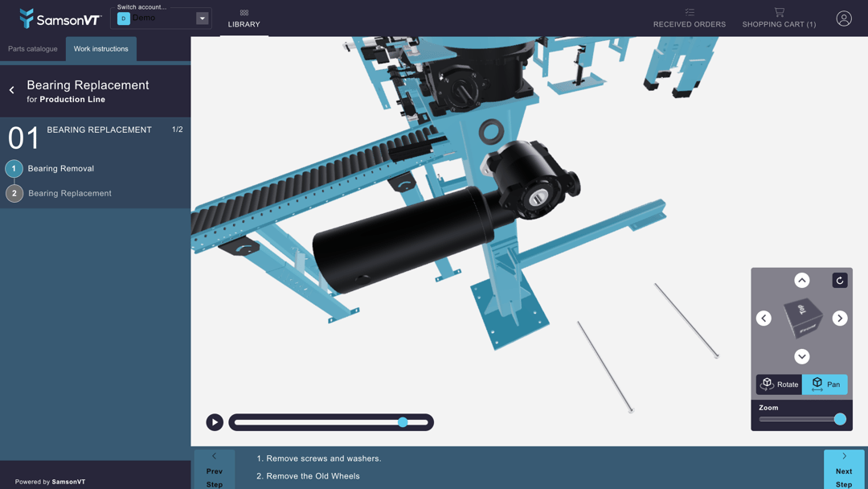Open Received Orders using the list icon

(x=689, y=12)
